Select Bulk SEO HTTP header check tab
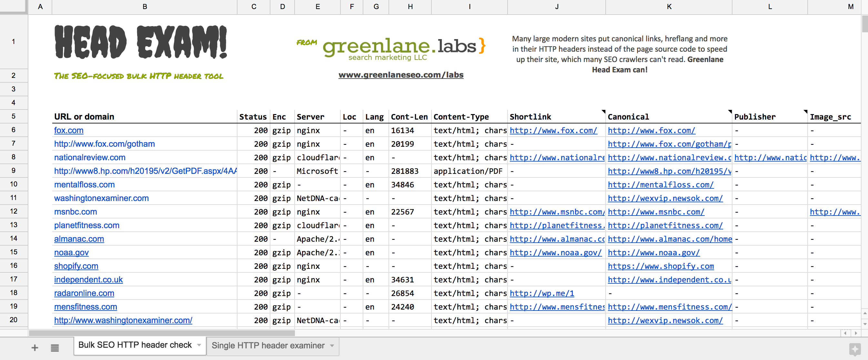 (x=135, y=345)
